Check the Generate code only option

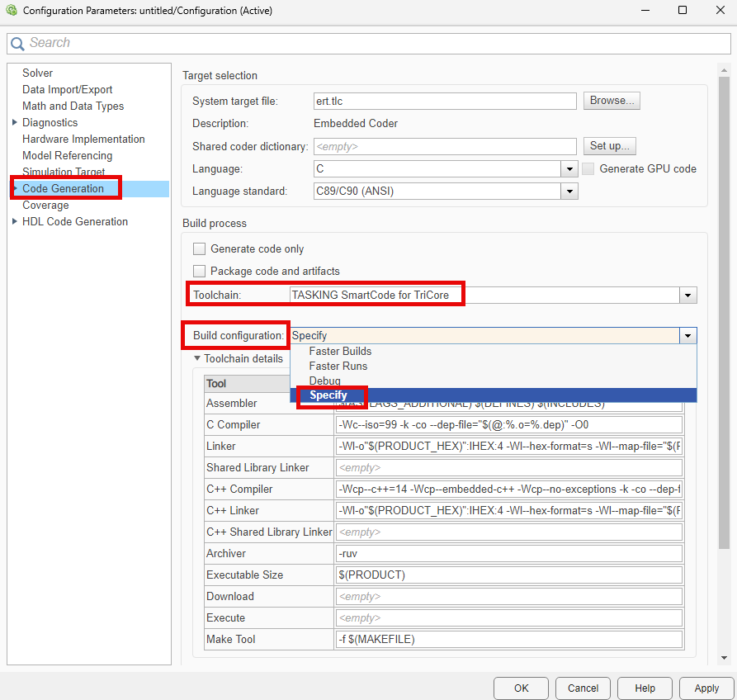pos(199,248)
